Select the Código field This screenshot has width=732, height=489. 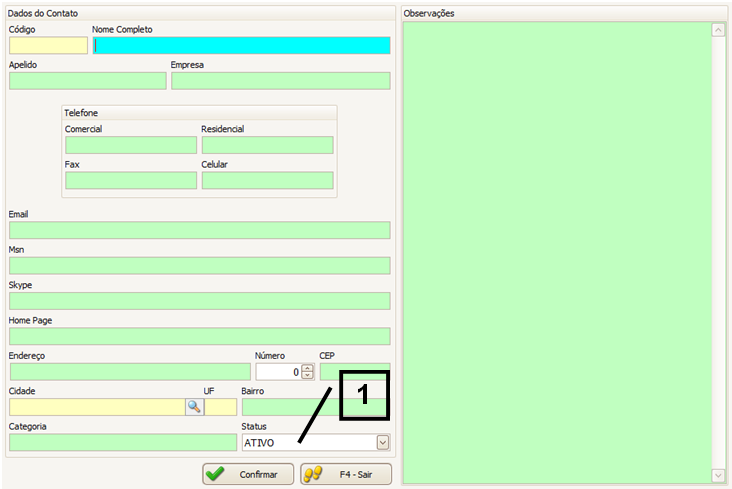pos(48,45)
